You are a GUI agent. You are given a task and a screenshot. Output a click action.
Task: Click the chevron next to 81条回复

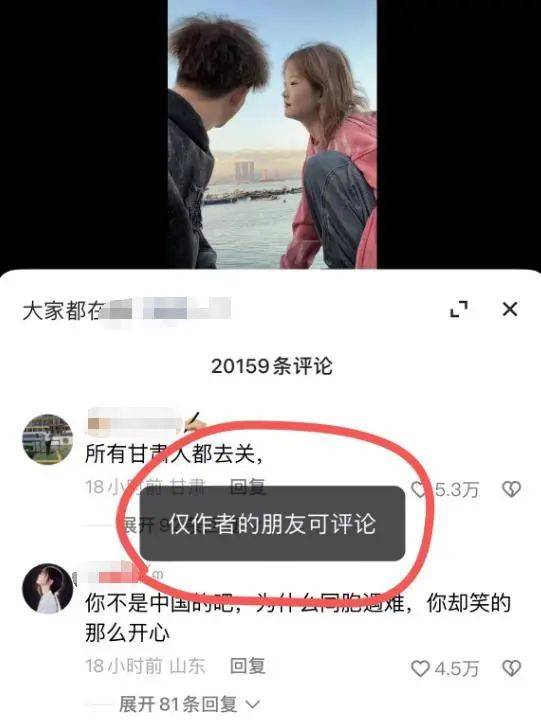[252, 705]
